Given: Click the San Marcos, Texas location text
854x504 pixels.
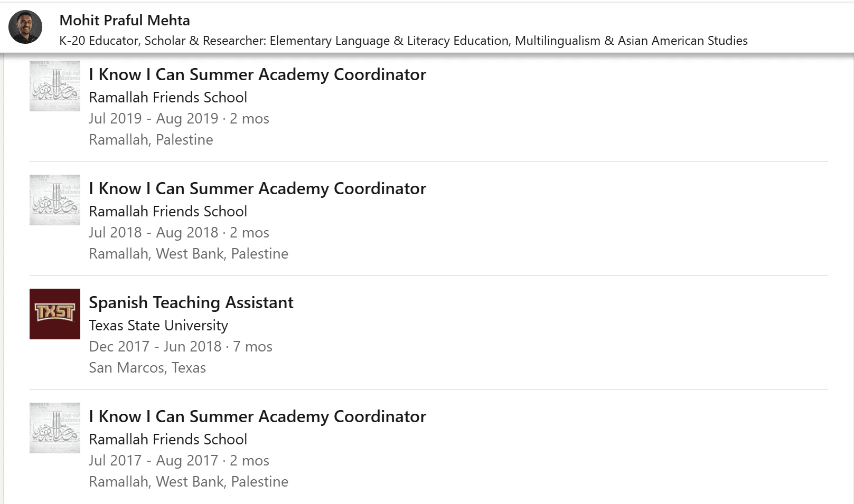Looking at the screenshot, I should coord(147,367).
